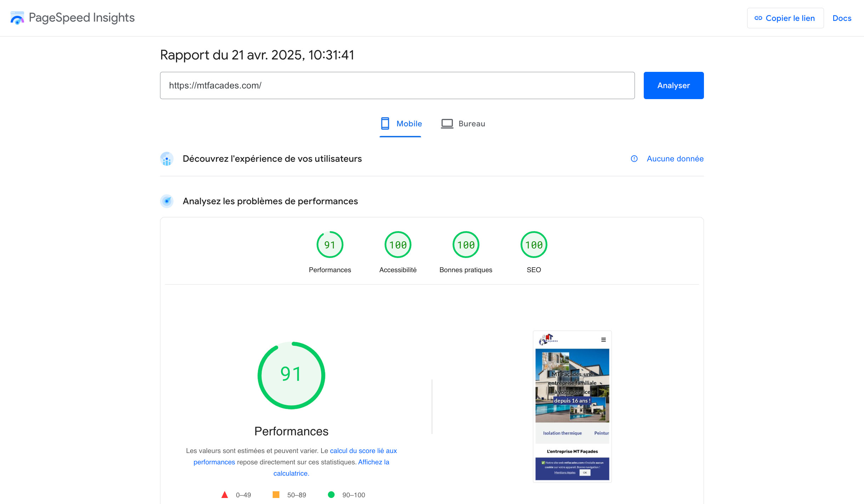Click the Analyser button

(x=673, y=85)
